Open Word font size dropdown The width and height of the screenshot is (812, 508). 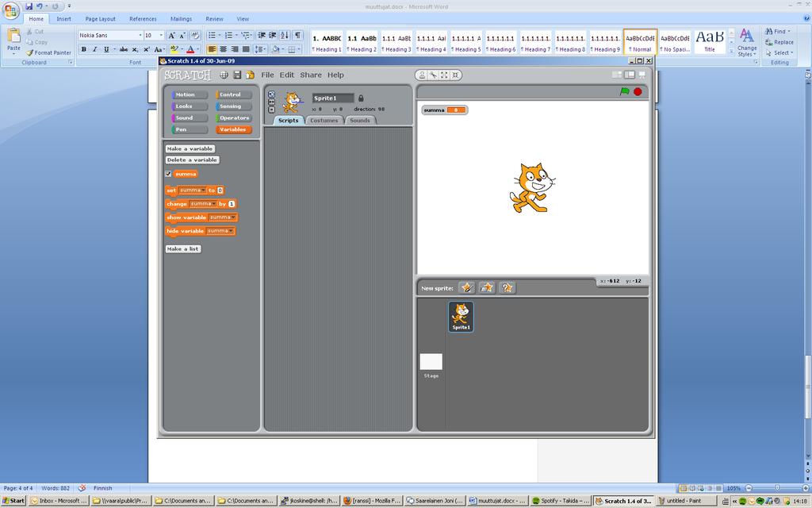click(161, 35)
